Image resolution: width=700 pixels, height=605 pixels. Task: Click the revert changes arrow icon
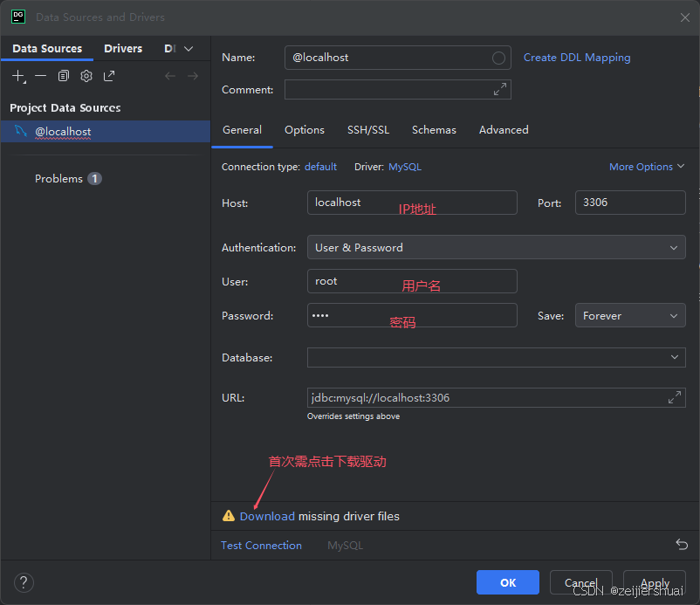click(682, 544)
